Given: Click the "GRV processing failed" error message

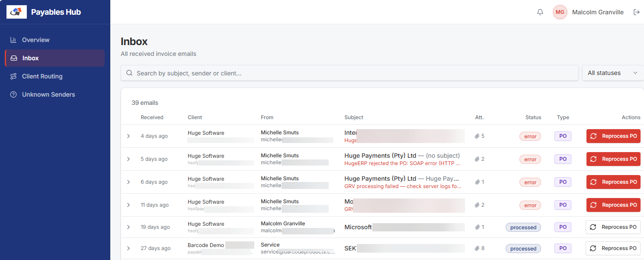Looking at the screenshot, I should [403, 186].
